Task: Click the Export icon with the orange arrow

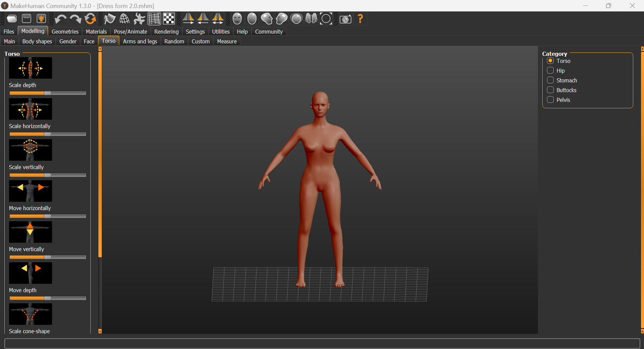Action: tap(41, 19)
